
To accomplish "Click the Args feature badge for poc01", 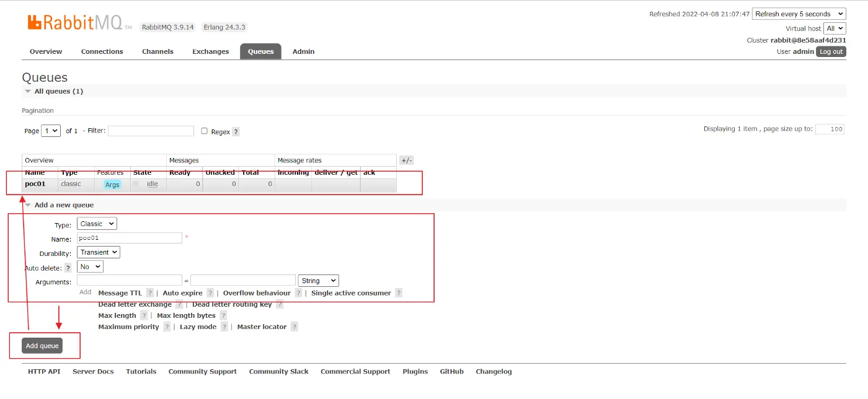I will click(112, 185).
